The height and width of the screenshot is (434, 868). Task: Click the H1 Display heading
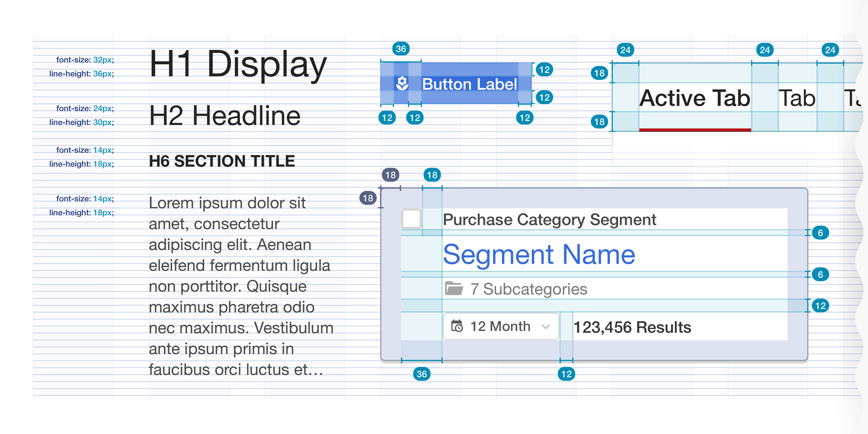tap(238, 64)
